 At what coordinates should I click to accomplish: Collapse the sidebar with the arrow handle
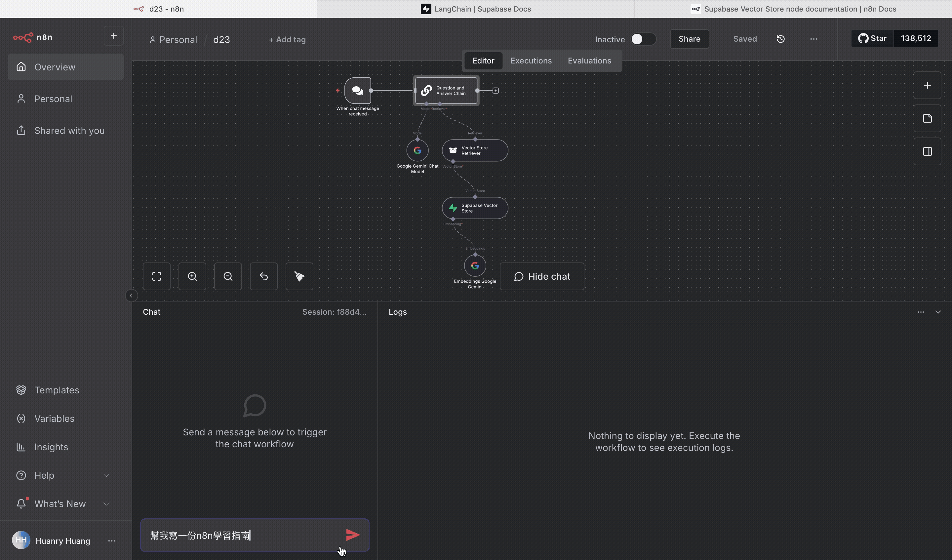click(131, 296)
